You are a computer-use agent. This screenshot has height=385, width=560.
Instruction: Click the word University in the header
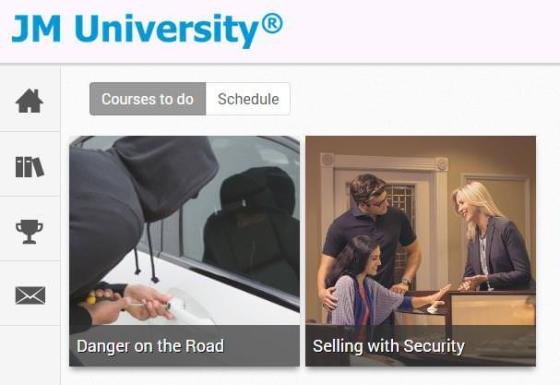[168, 30]
